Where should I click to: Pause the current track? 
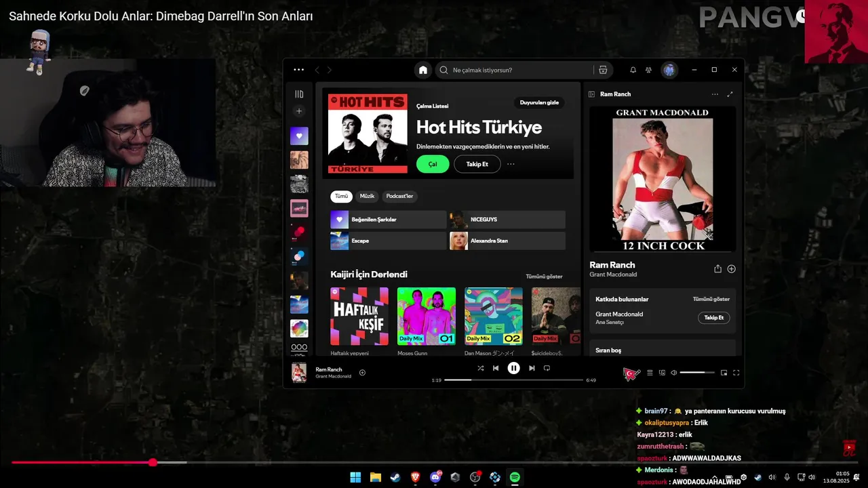coord(514,368)
